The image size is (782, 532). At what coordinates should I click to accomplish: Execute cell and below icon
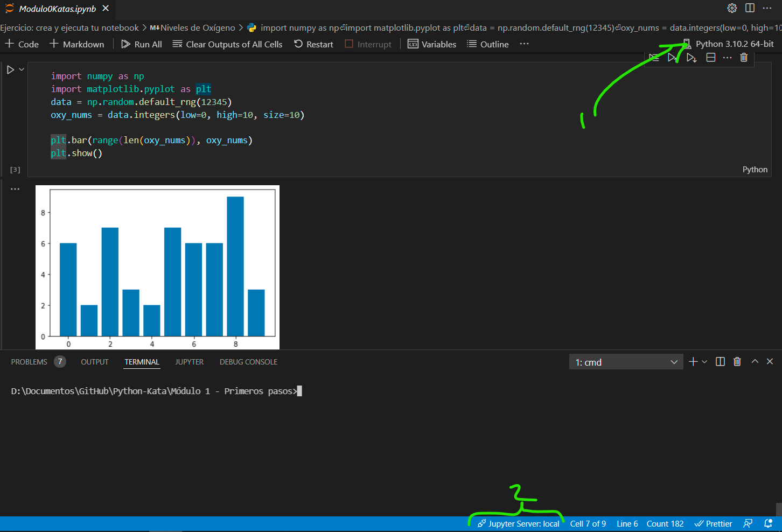(x=692, y=58)
